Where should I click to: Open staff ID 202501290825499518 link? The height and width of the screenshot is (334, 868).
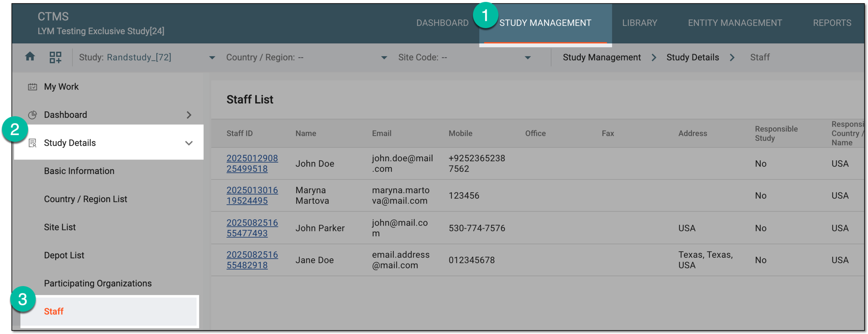point(252,163)
